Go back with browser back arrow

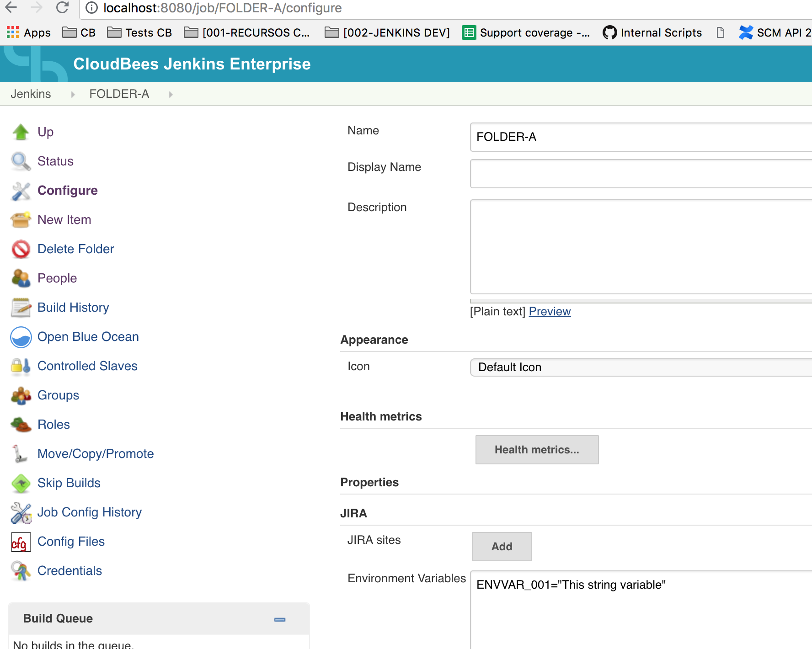point(11,8)
